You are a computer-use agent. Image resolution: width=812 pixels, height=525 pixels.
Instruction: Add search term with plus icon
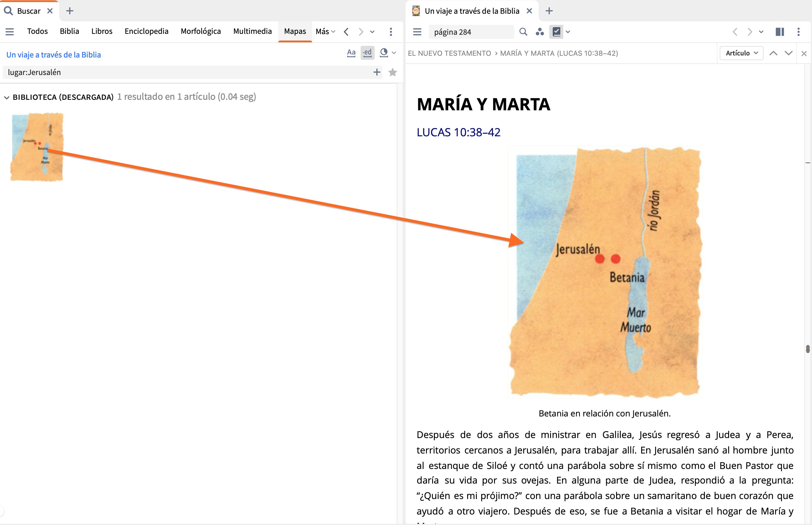coord(376,72)
